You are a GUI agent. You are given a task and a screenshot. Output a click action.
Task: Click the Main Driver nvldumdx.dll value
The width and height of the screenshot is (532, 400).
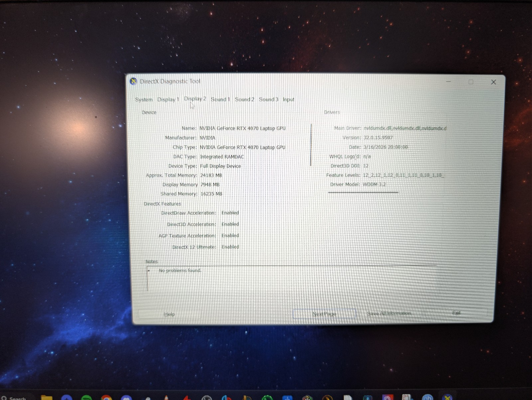tap(405, 128)
